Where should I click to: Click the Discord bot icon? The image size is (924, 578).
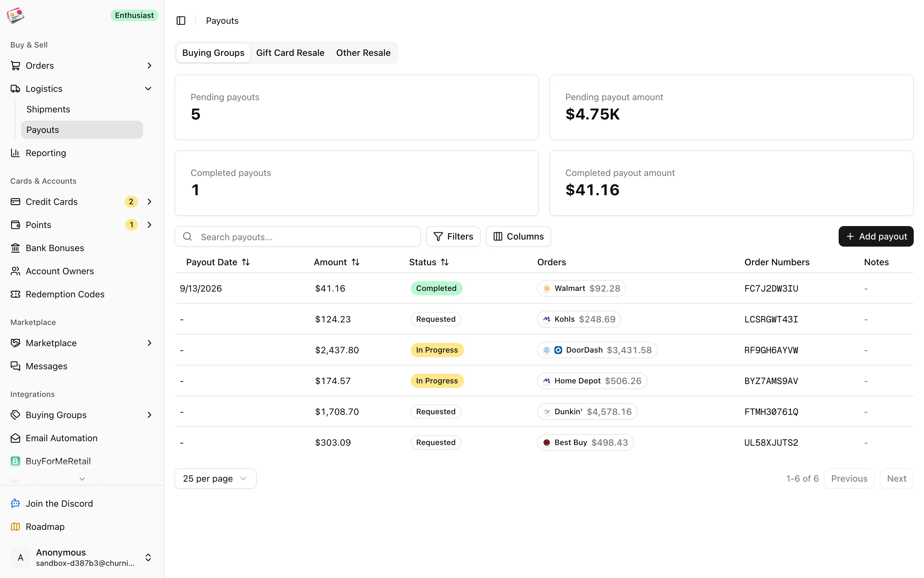[15, 504]
